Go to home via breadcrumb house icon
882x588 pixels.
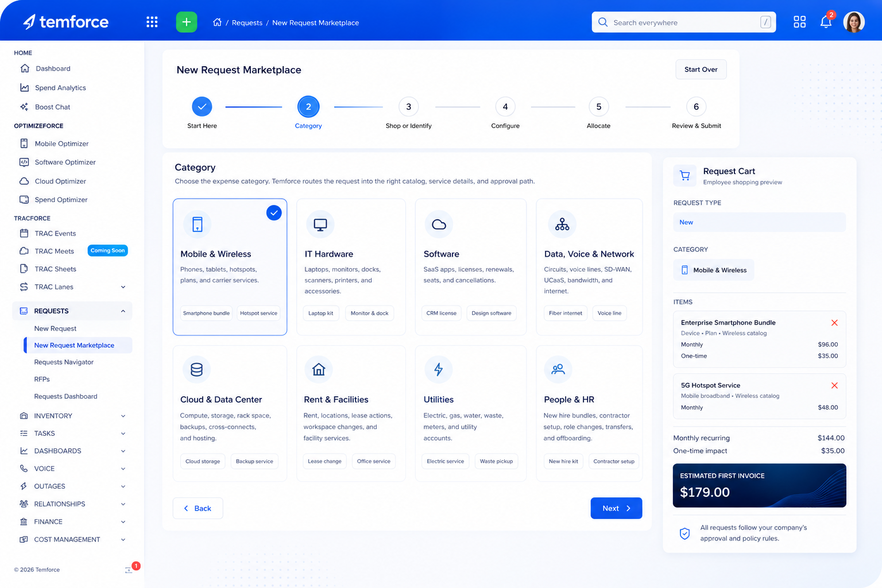coord(217,22)
